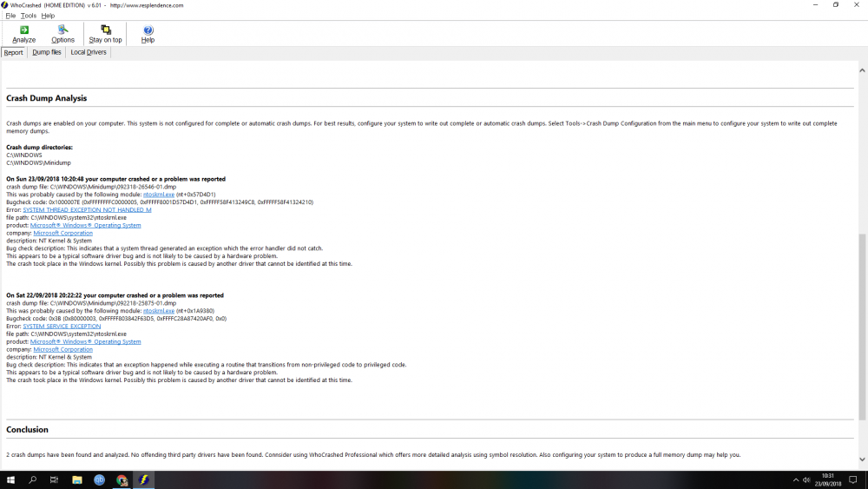Screen dimensions: 868x489
Task: Open SYSTEM_SERVICE_EXCEPTION error link
Action: 62,327
